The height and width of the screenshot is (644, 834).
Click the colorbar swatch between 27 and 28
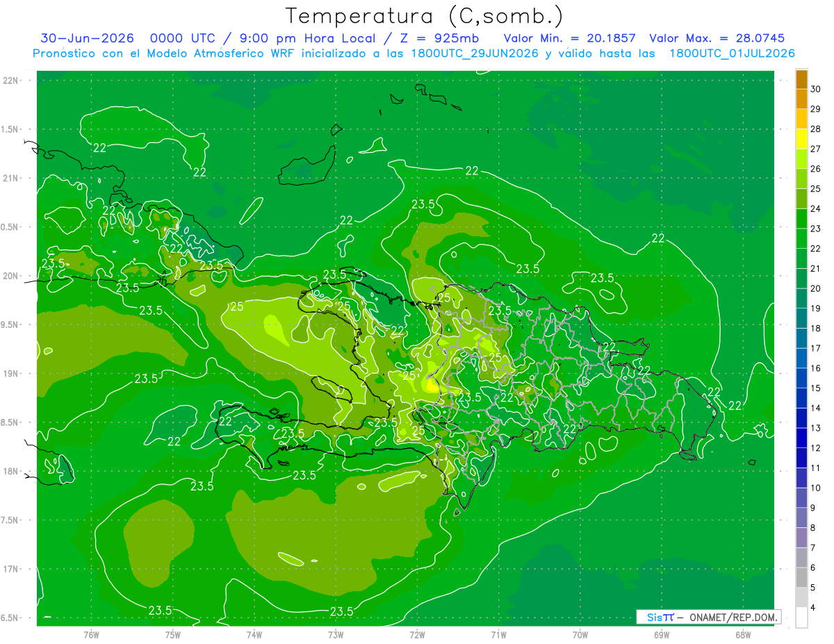(801, 139)
